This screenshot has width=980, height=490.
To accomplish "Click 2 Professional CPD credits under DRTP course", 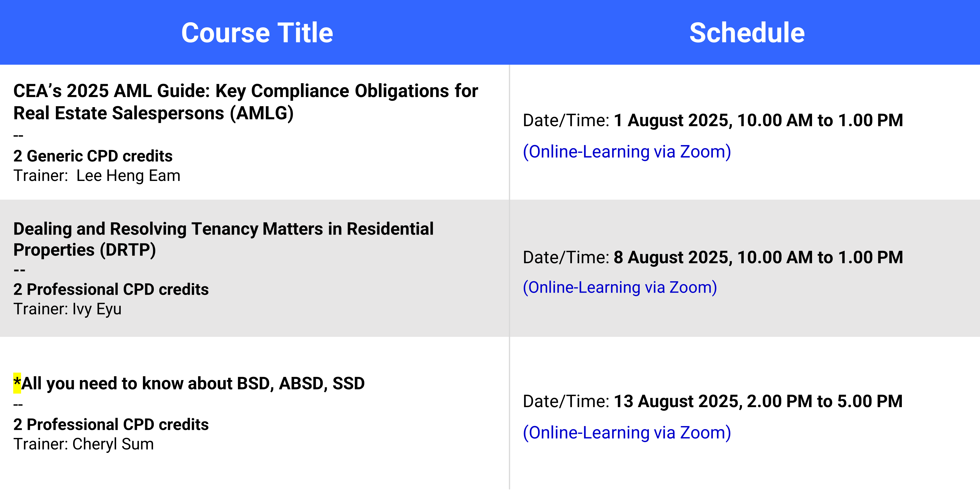I will coord(111,289).
